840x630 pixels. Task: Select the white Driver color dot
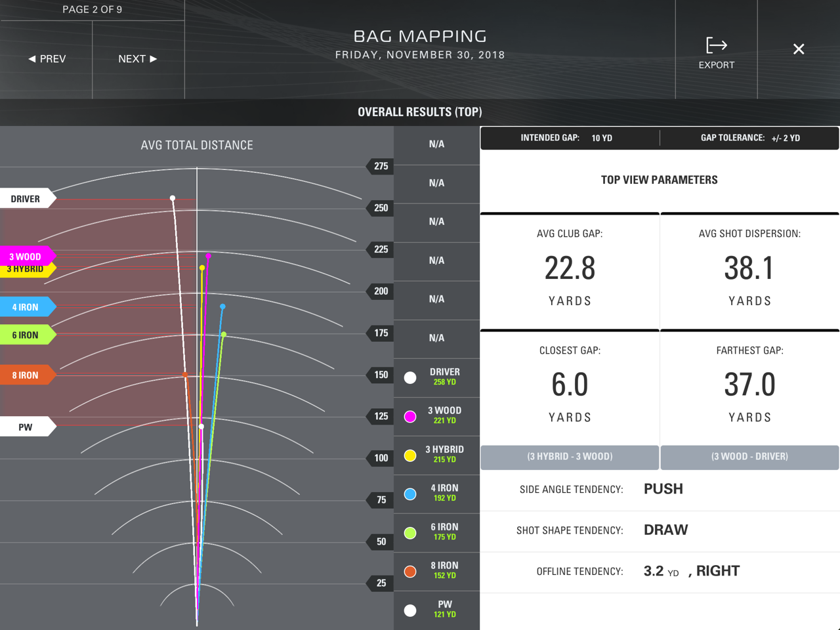(x=410, y=377)
